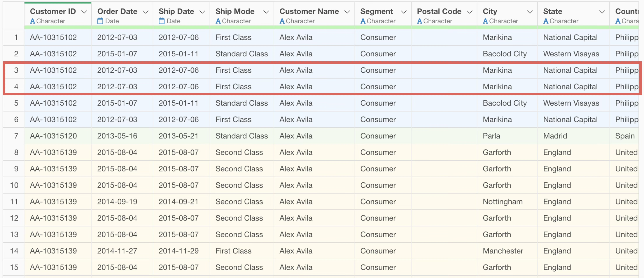Click the Character type icon under Postal Code

point(419,21)
